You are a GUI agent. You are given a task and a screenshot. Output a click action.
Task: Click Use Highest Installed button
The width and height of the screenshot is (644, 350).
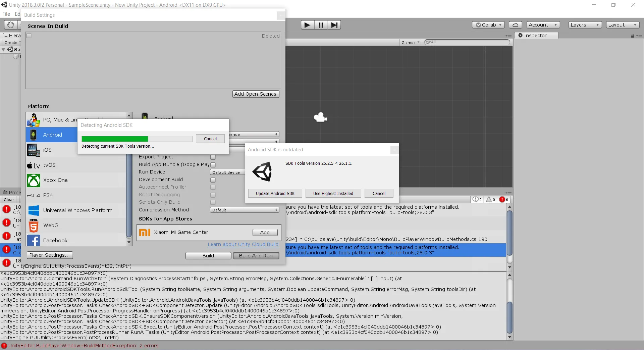(333, 193)
